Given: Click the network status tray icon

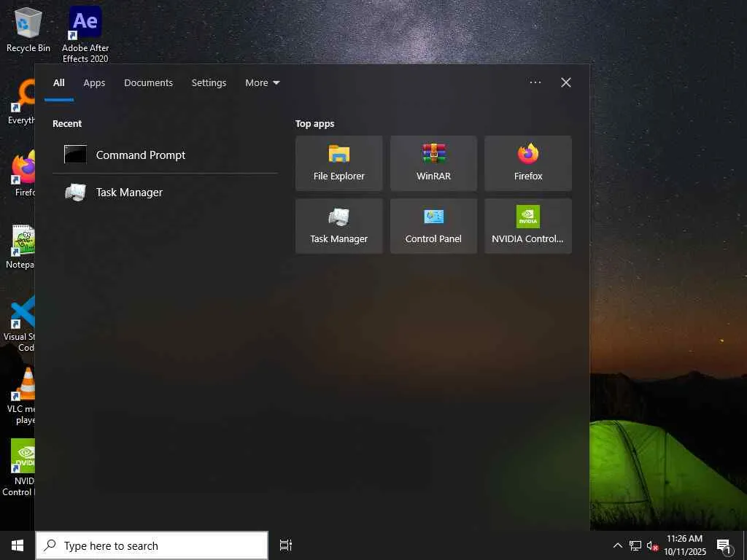Looking at the screenshot, I should [635, 545].
